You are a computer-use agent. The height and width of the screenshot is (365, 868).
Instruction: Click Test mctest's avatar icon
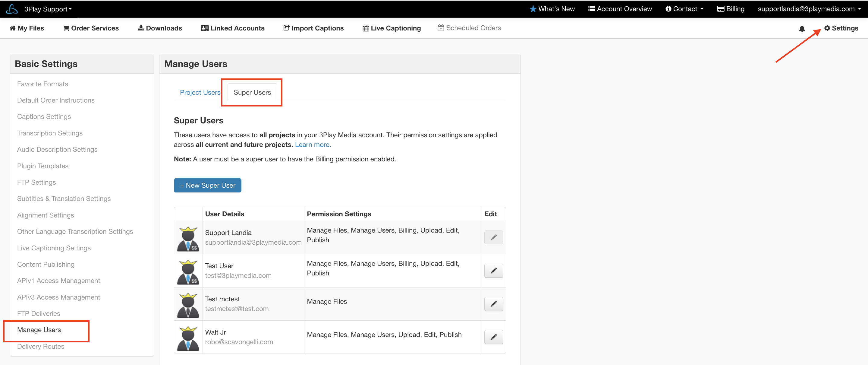pos(188,305)
